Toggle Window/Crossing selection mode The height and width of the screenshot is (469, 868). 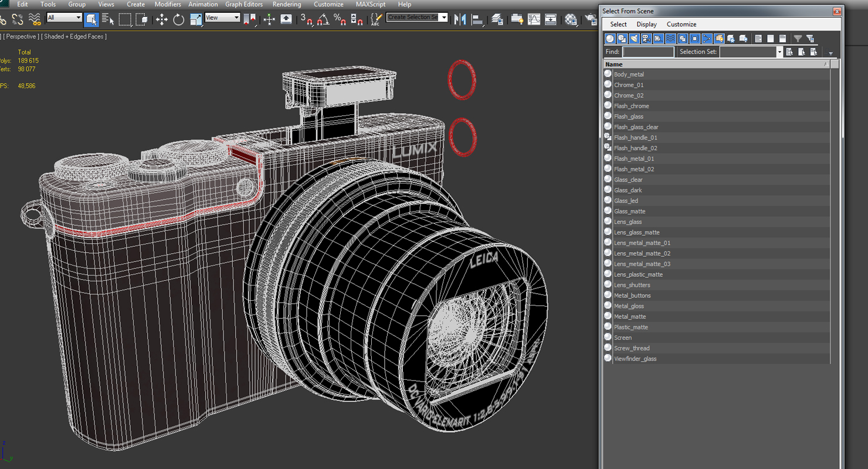coord(141,19)
